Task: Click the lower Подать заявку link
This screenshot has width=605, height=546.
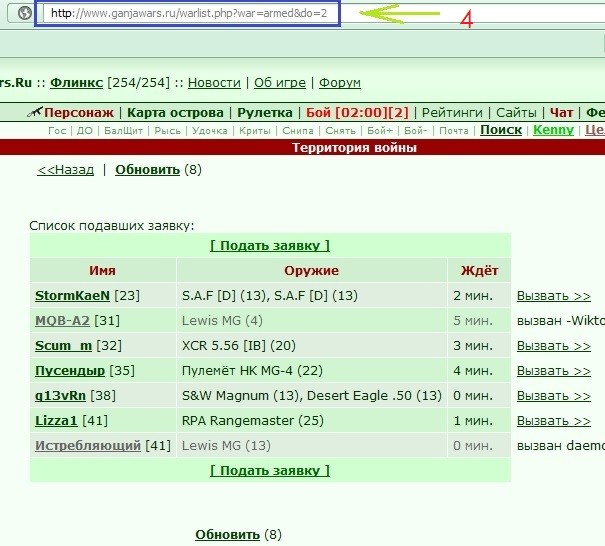Action: [x=270, y=470]
